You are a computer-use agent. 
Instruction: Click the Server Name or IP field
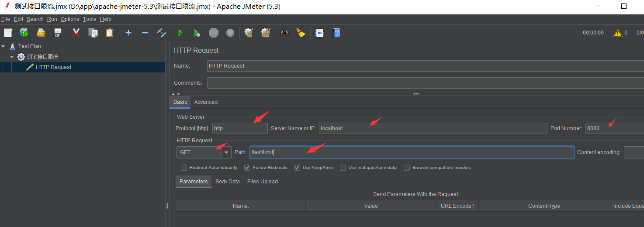[x=433, y=128]
